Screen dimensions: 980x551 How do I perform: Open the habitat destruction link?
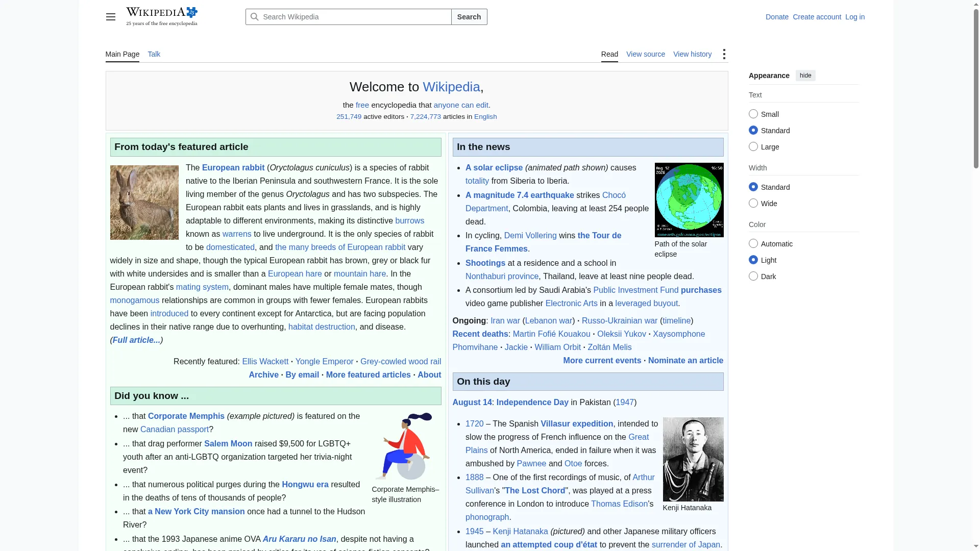click(322, 327)
